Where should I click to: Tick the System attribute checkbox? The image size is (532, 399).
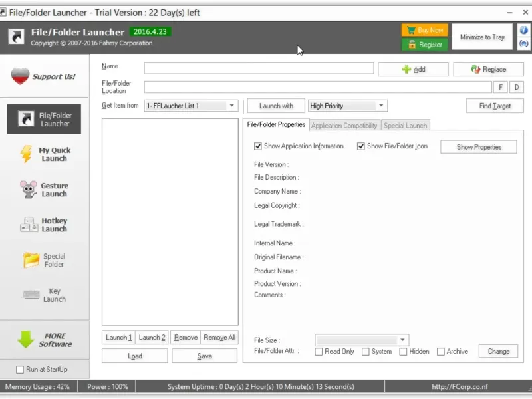click(x=365, y=352)
